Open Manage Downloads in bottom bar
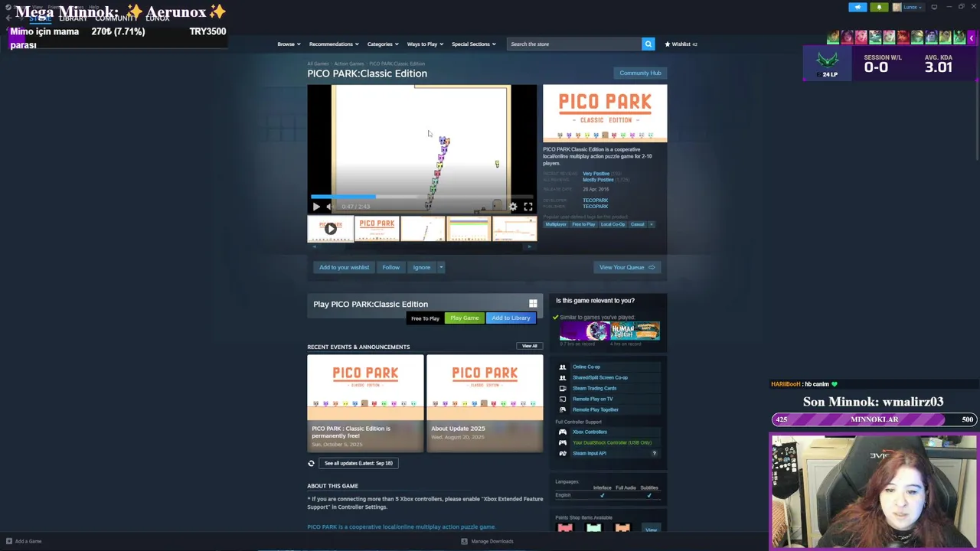Screen dimensions: 980x551 click(x=487, y=541)
